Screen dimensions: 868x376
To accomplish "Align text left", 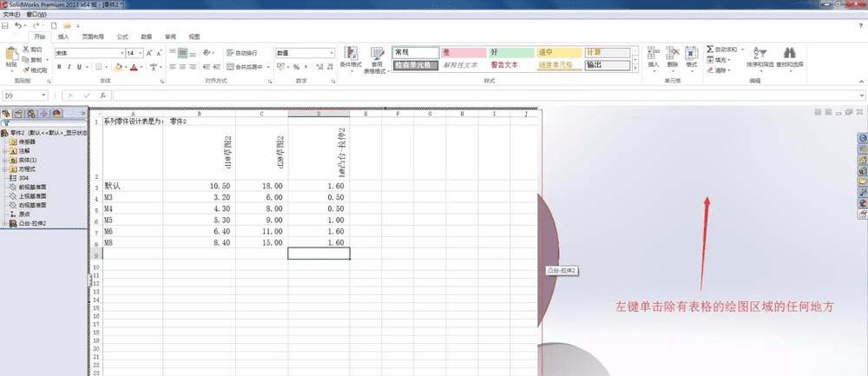I will [x=173, y=67].
